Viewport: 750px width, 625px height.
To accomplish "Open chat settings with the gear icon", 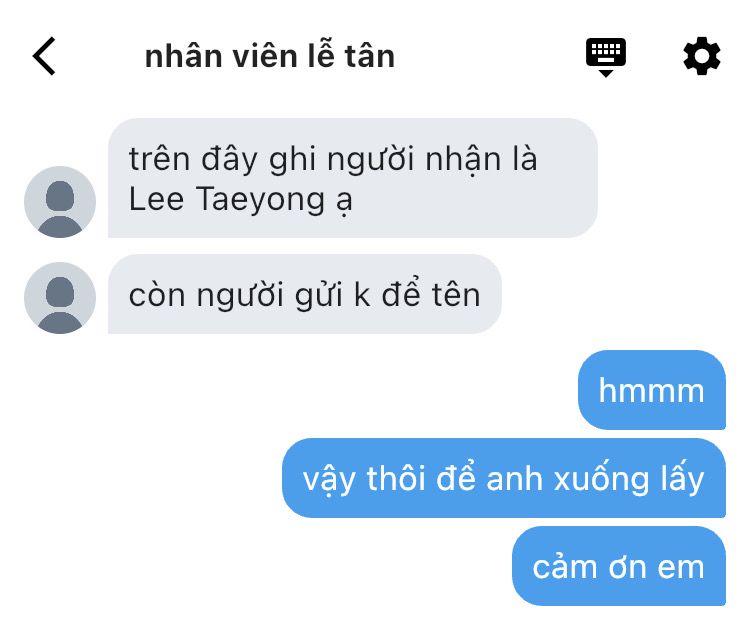I will pyautogui.click(x=701, y=56).
